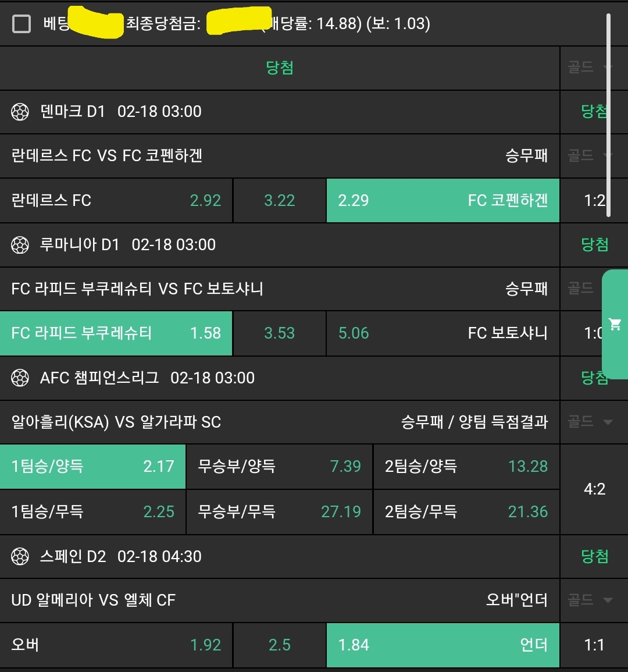Open the 골드 dropdown in UD 알메리아 row
Screen dimensions: 628x672
click(590, 600)
